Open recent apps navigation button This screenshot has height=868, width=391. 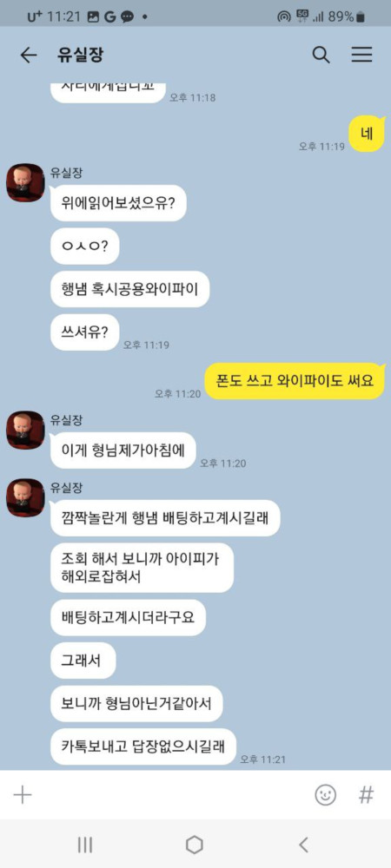[85, 845]
